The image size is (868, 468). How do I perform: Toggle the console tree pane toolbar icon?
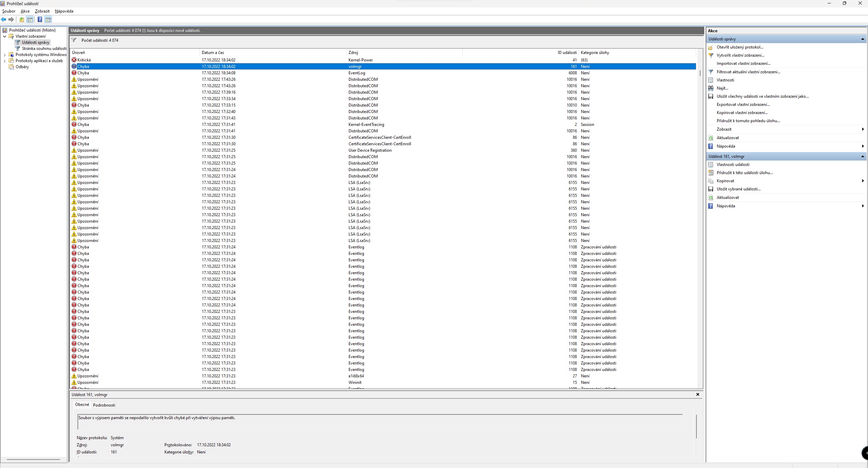click(30, 20)
